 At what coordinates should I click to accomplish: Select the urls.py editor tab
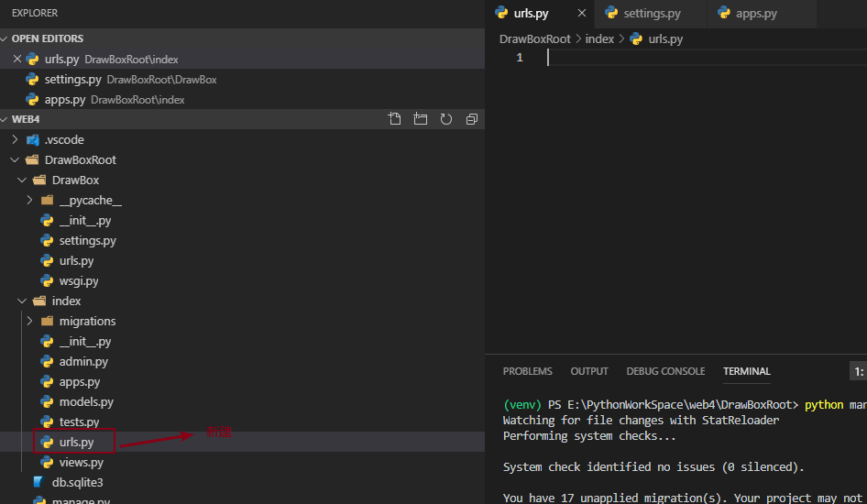pos(540,13)
